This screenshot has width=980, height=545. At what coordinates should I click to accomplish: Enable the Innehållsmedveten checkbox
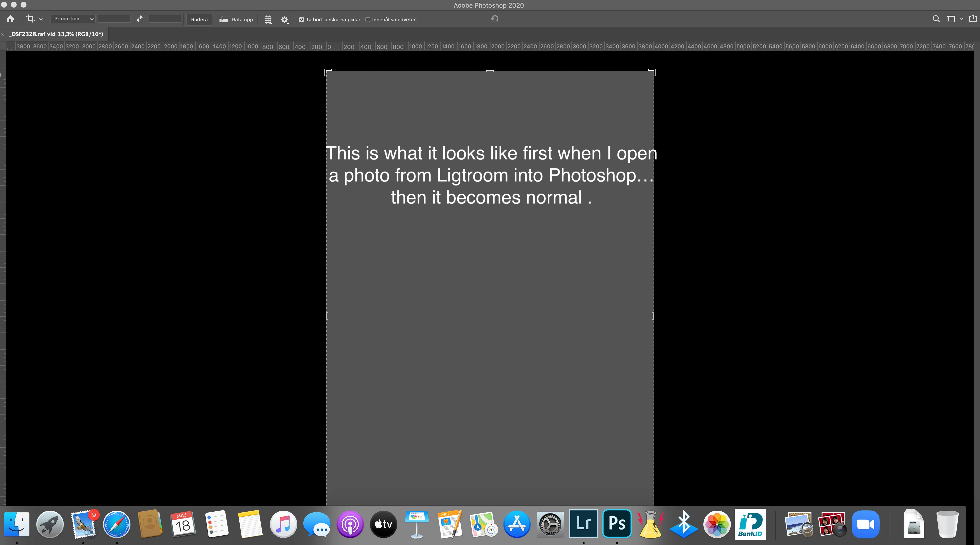pyautogui.click(x=368, y=20)
